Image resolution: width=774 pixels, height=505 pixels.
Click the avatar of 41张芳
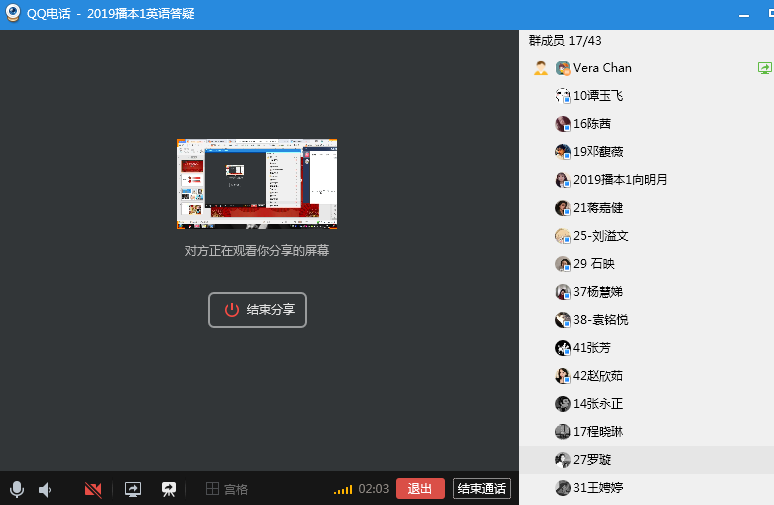click(x=563, y=348)
